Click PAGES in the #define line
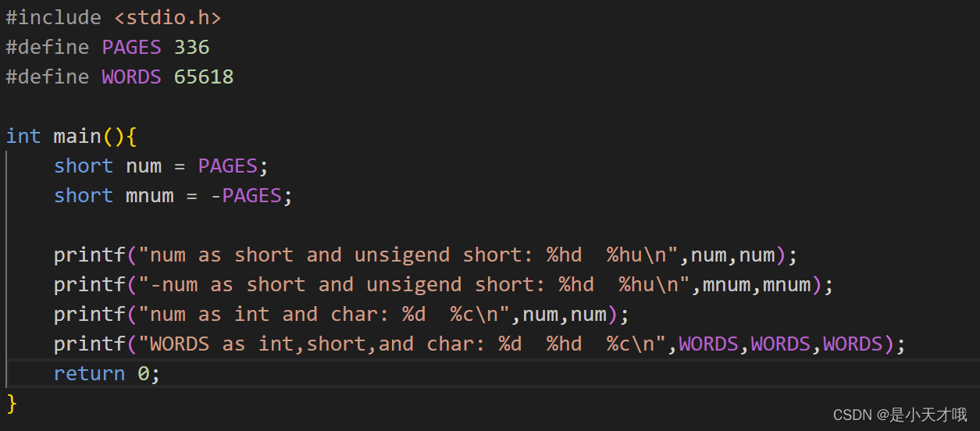This screenshot has width=980, height=431. [131, 47]
